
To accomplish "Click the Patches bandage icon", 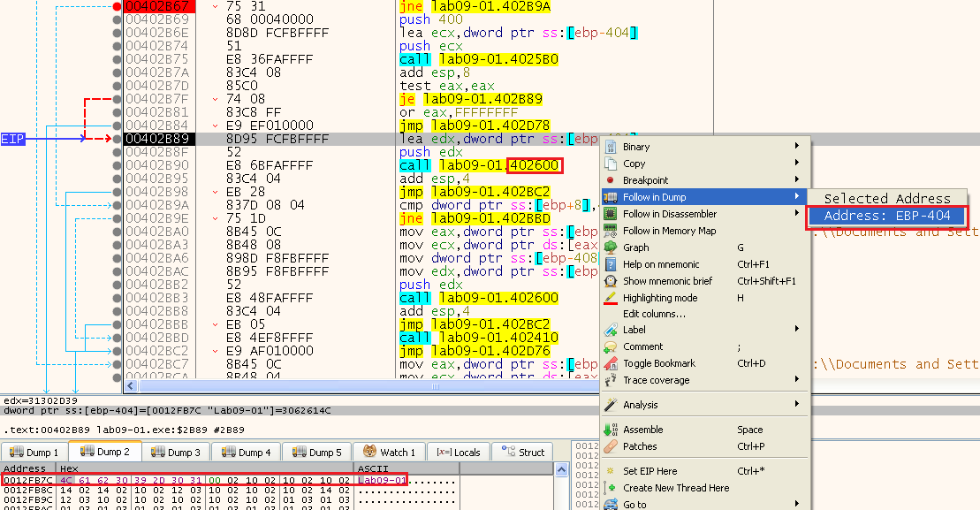I will (x=610, y=446).
